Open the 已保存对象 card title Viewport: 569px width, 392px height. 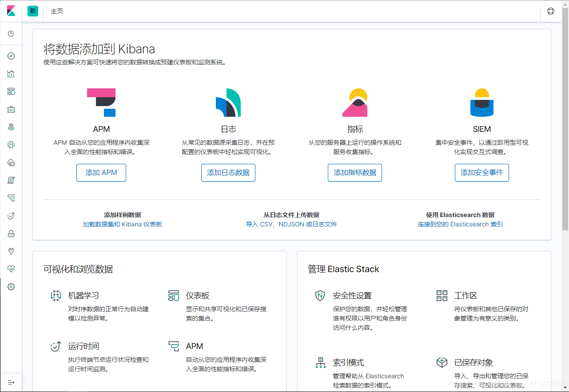pyautogui.click(x=474, y=363)
